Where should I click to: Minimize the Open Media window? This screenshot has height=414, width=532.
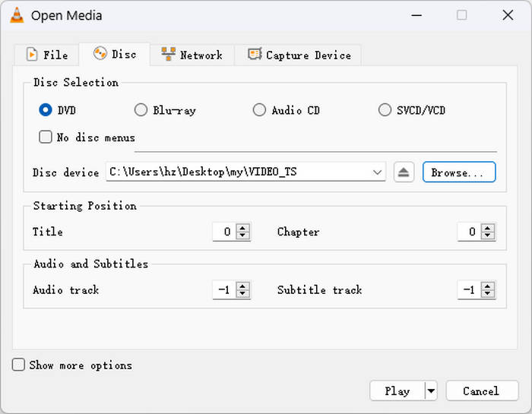point(416,15)
